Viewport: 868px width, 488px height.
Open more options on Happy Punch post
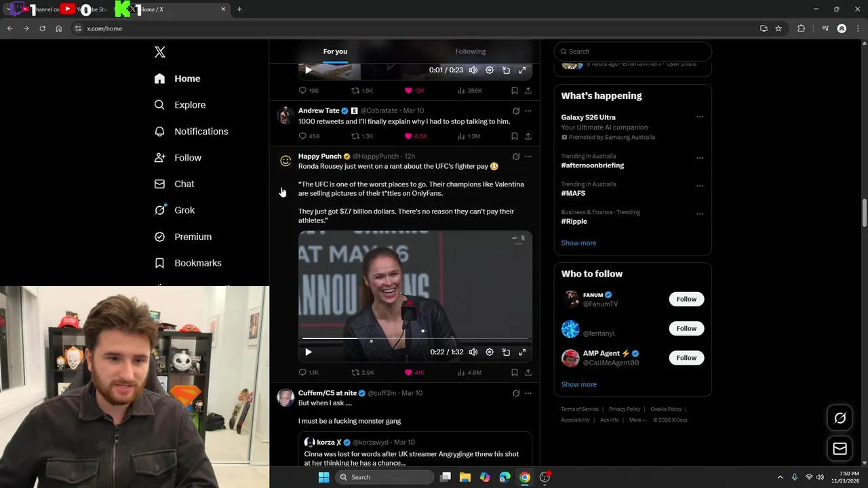click(x=528, y=157)
